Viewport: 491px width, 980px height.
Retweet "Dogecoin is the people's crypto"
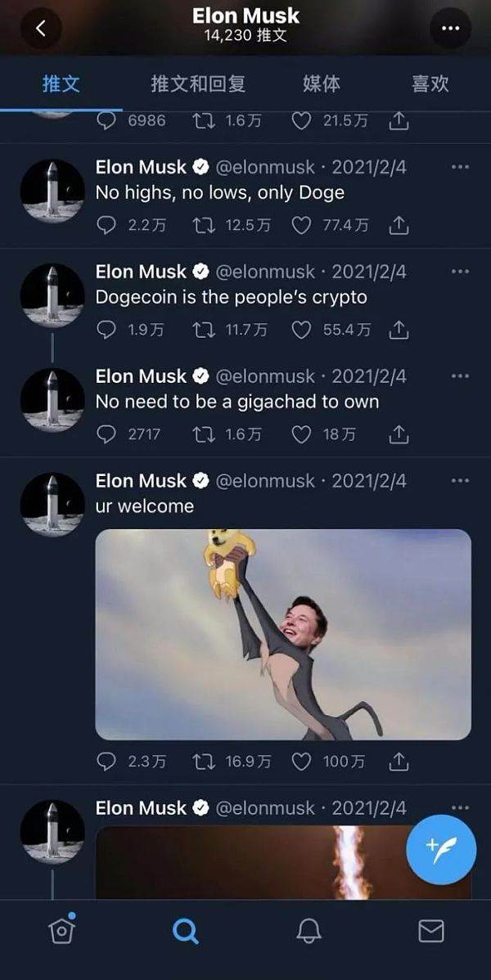click(x=203, y=330)
